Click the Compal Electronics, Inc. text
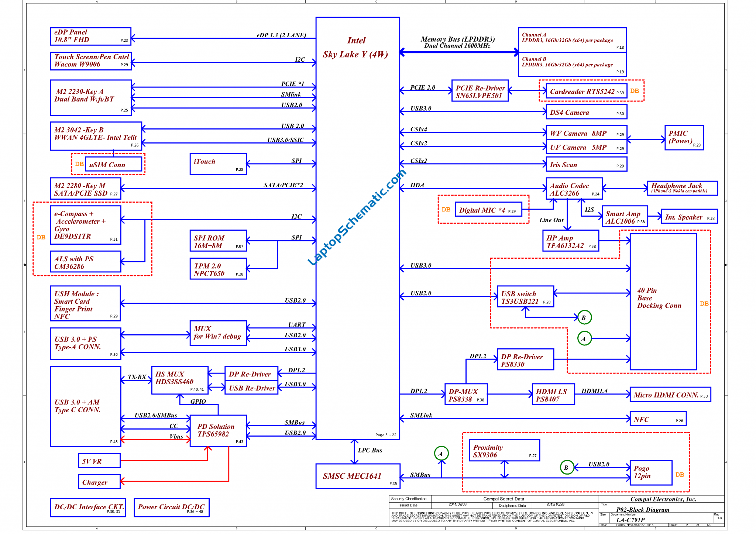Viewport: 756px width, 534px height. pos(663,499)
